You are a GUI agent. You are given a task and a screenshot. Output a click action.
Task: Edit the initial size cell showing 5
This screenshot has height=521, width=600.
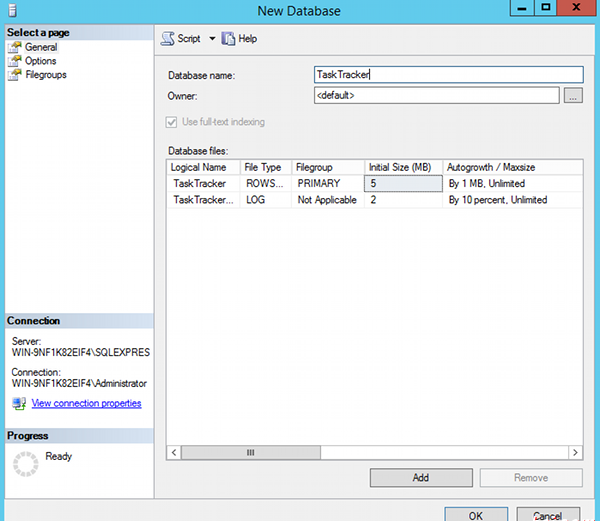click(403, 184)
